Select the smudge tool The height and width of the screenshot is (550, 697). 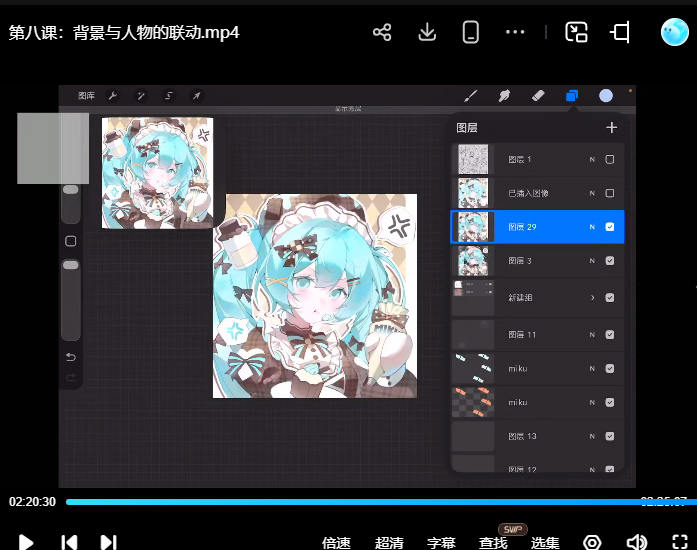click(504, 96)
